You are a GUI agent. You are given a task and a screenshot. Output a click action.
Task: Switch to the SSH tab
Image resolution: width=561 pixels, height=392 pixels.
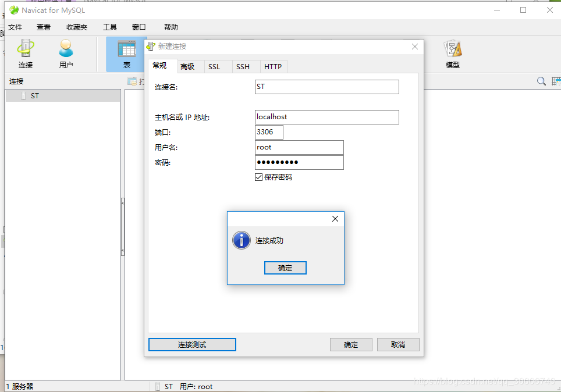pyautogui.click(x=243, y=67)
